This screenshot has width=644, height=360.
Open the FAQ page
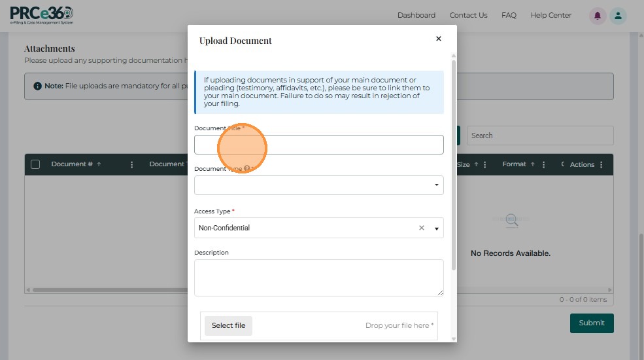[509, 15]
